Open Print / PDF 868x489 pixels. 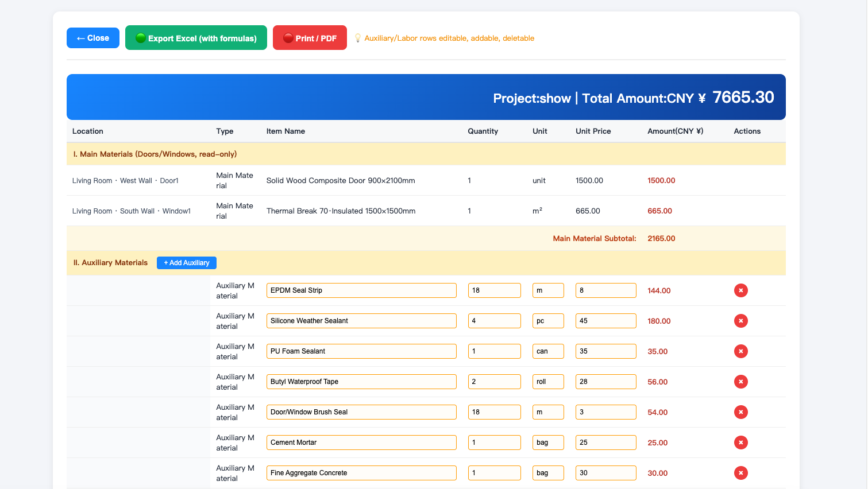point(310,38)
